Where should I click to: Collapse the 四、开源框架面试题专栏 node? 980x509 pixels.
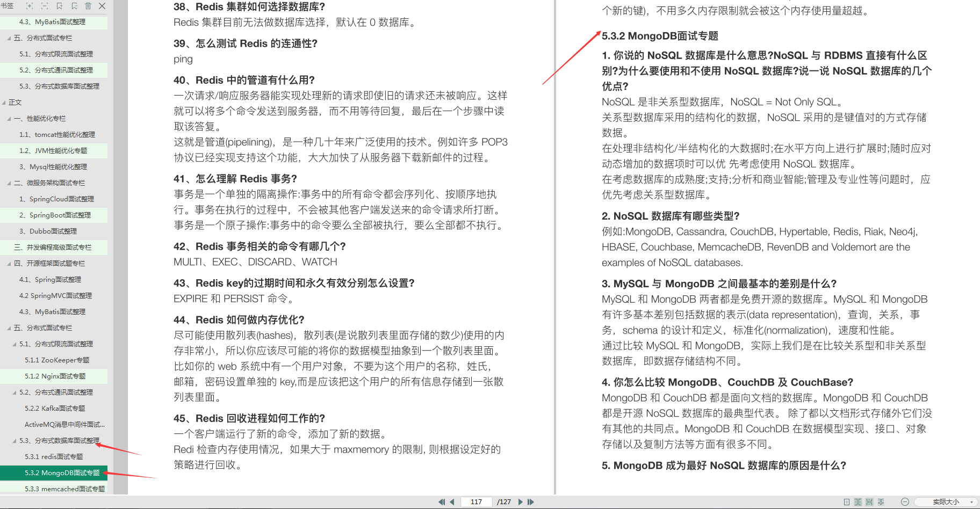pyautogui.click(x=9, y=264)
